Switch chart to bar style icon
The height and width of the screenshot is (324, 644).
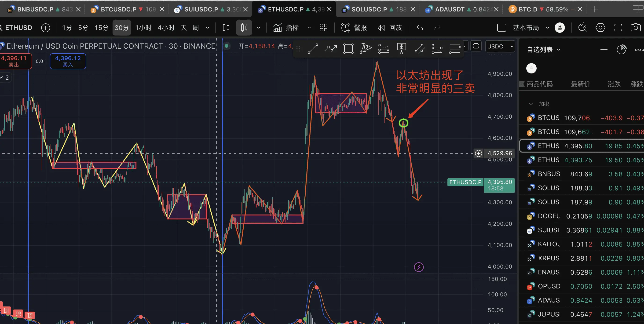(226, 28)
